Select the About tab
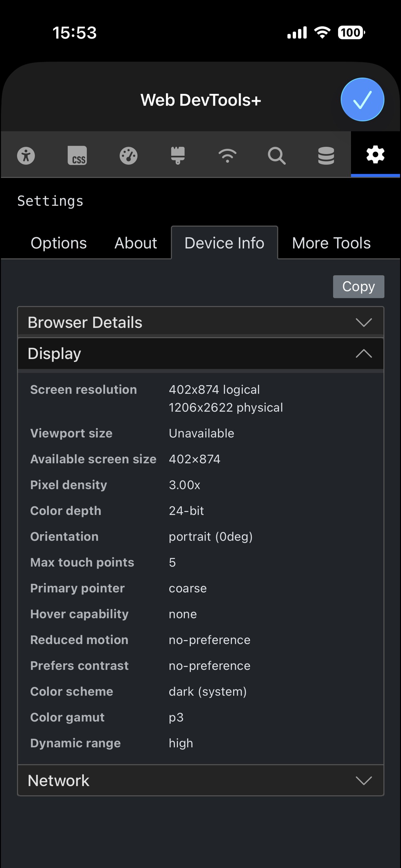Viewport: 401px width, 868px height. [x=136, y=243]
